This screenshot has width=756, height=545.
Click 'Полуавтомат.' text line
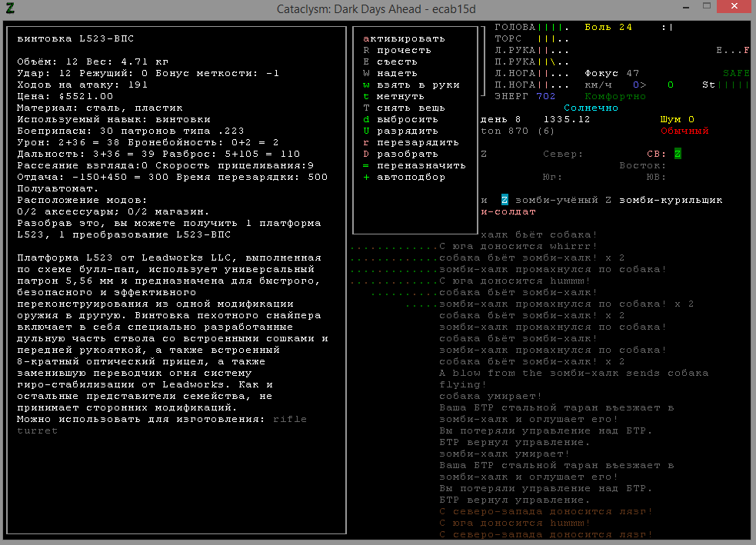click(58, 189)
